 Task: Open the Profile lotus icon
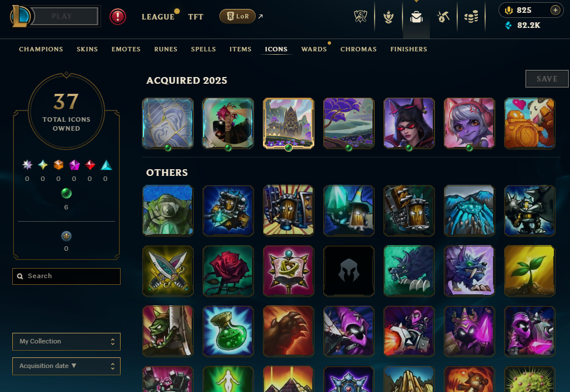[x=388, y=17]
